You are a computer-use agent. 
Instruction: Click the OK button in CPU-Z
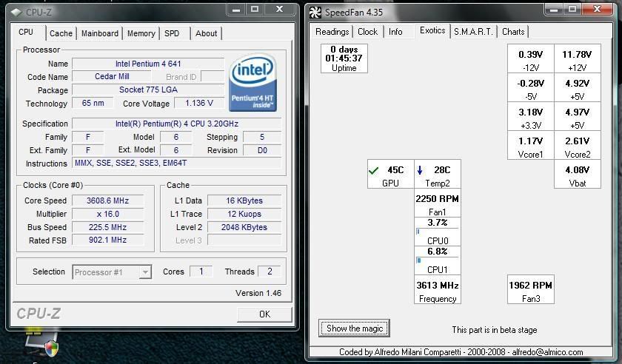(264, 314)
